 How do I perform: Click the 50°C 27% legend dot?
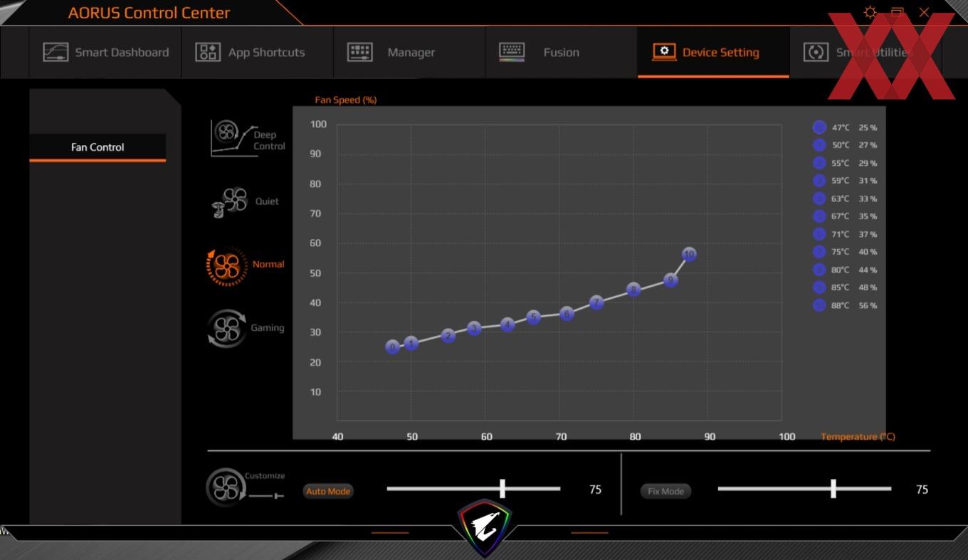[x=819, y=145]
